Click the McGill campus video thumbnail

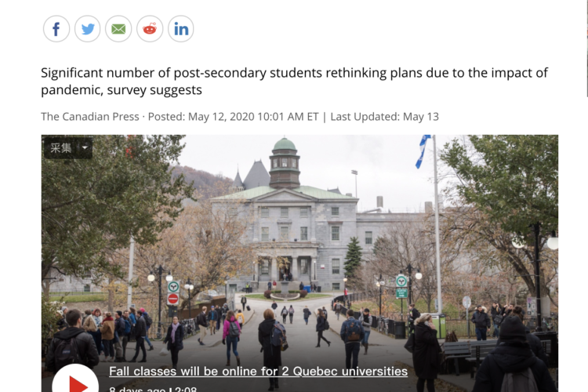tap(299, 263)
